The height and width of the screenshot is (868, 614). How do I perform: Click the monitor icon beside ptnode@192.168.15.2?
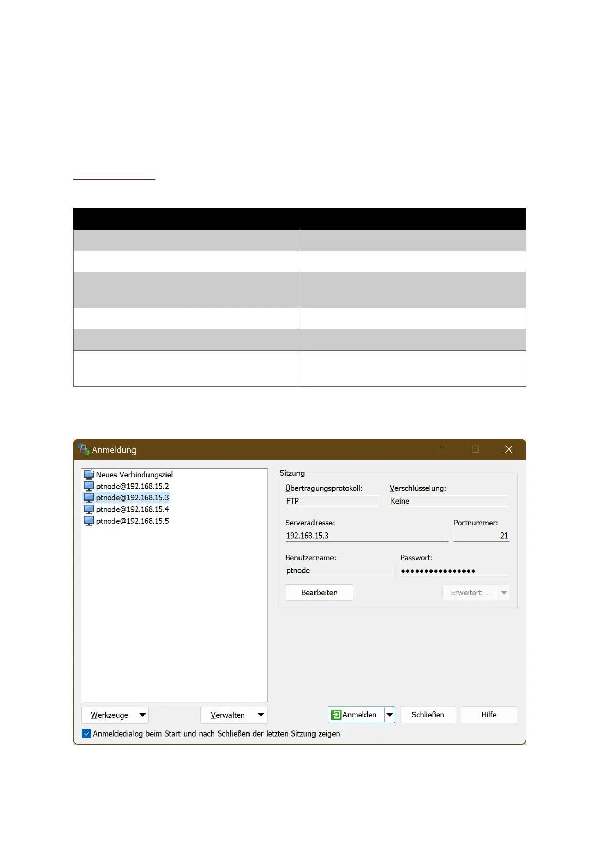(89, 486)
